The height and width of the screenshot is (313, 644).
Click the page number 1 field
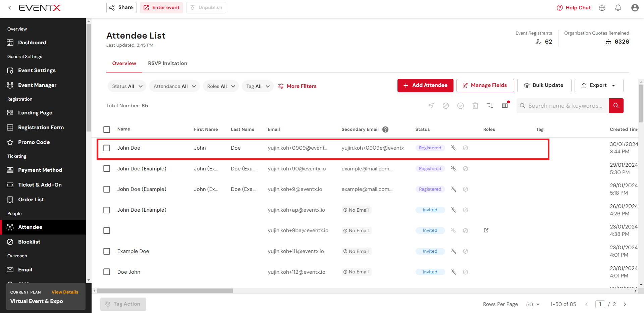click(x=600, y=304)
